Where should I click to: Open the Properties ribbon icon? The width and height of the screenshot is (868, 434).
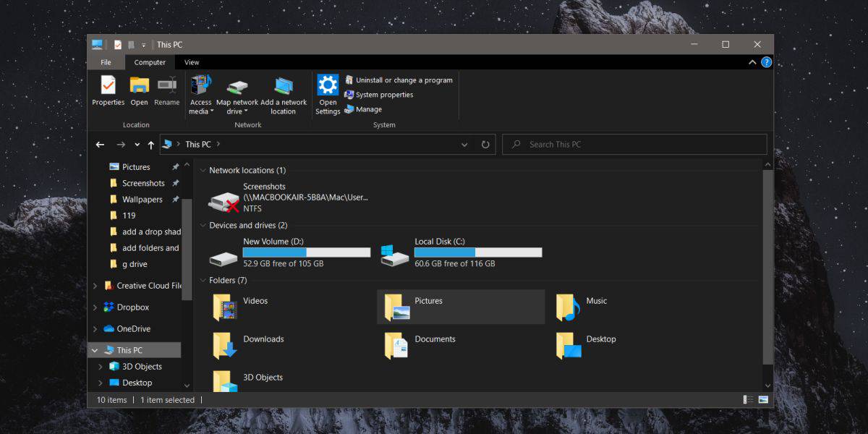(108, 91)
